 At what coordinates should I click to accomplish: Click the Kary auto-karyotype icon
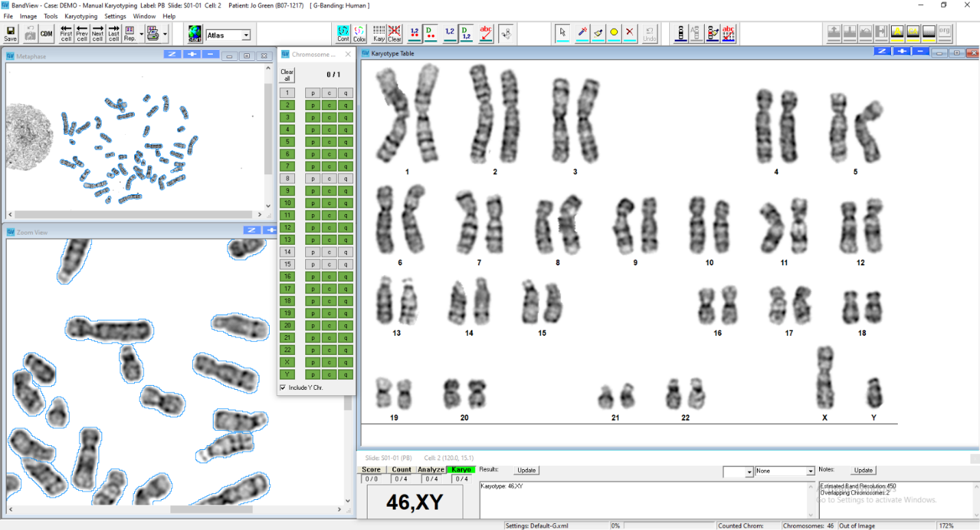378,34
